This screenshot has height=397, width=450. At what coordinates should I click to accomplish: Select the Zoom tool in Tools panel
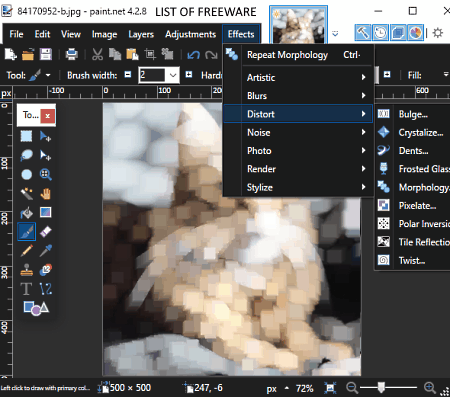[45, 174]
